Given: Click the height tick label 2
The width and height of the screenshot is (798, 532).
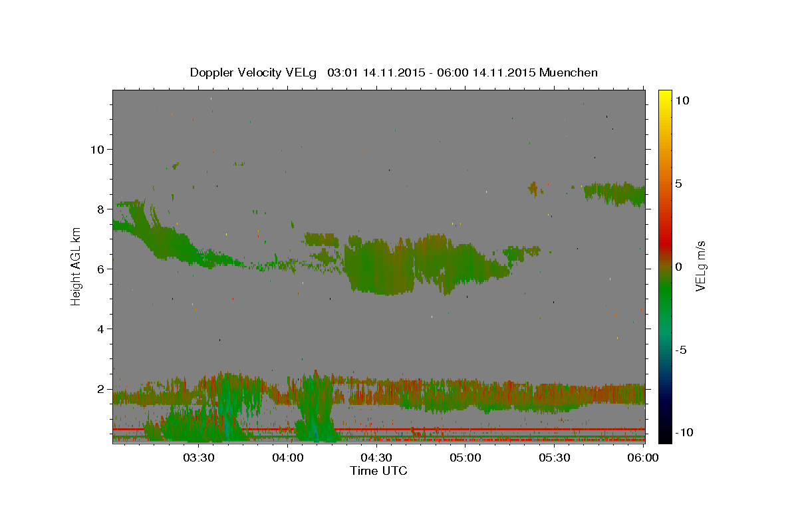Looking at the screenshot, I should point(100,389).
